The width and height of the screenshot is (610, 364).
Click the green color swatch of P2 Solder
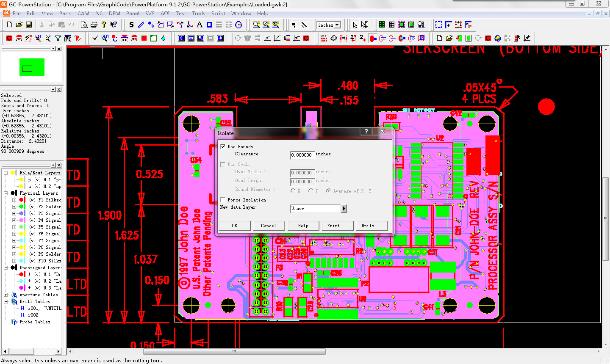coord(22,207)
